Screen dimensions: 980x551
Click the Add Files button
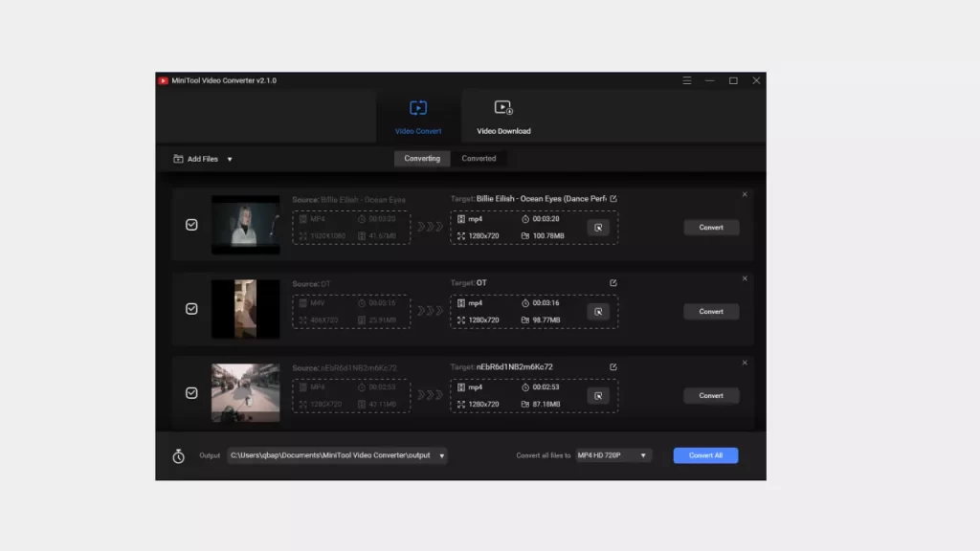pos(195,160)
